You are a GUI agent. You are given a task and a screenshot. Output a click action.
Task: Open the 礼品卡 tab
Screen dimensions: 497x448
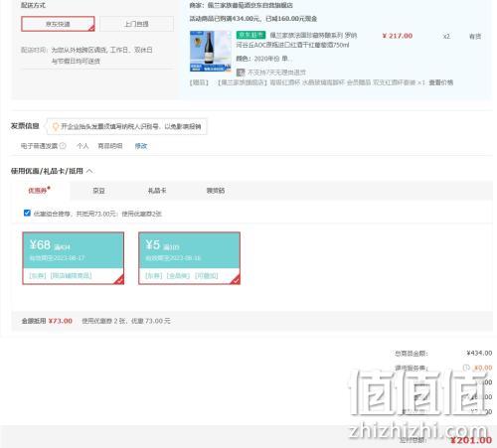[x=157, y=191]
